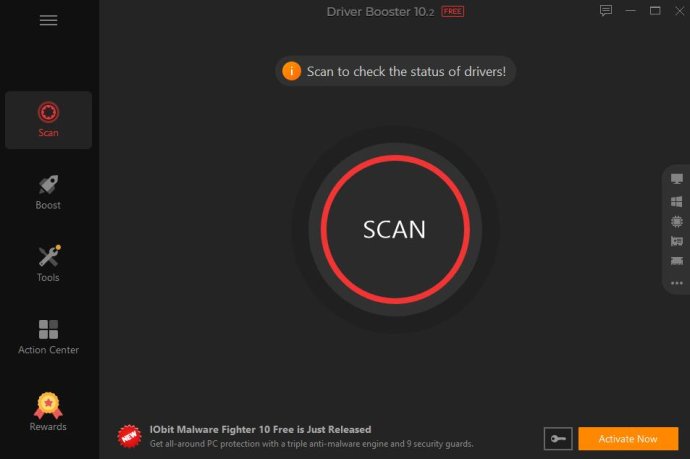690x459 pixels.
Task: Open IObit Malware Fighter 10 announcement
Action: (x=261, y=430)
